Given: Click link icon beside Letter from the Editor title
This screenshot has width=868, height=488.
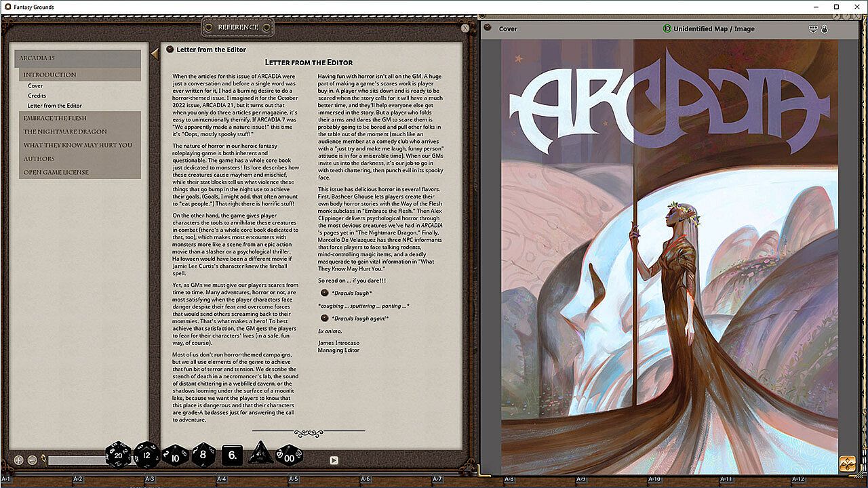Looking at the screenshot, I should click(170, 49).
